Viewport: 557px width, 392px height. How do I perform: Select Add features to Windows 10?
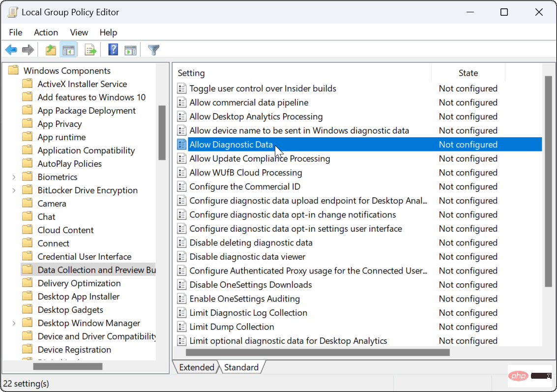pyautogui.click(x=91, y=97)
